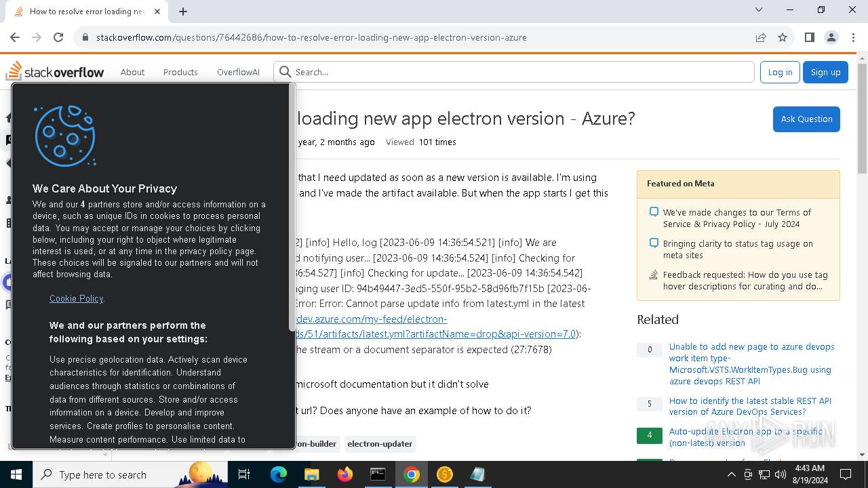
Task: Click the Log in button
Action: point(780,72)
